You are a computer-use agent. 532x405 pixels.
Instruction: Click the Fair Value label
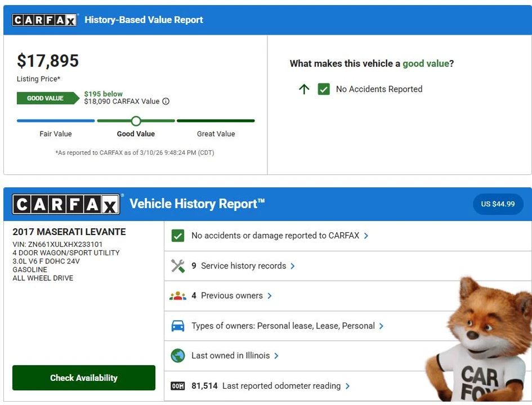coord(56,134)
